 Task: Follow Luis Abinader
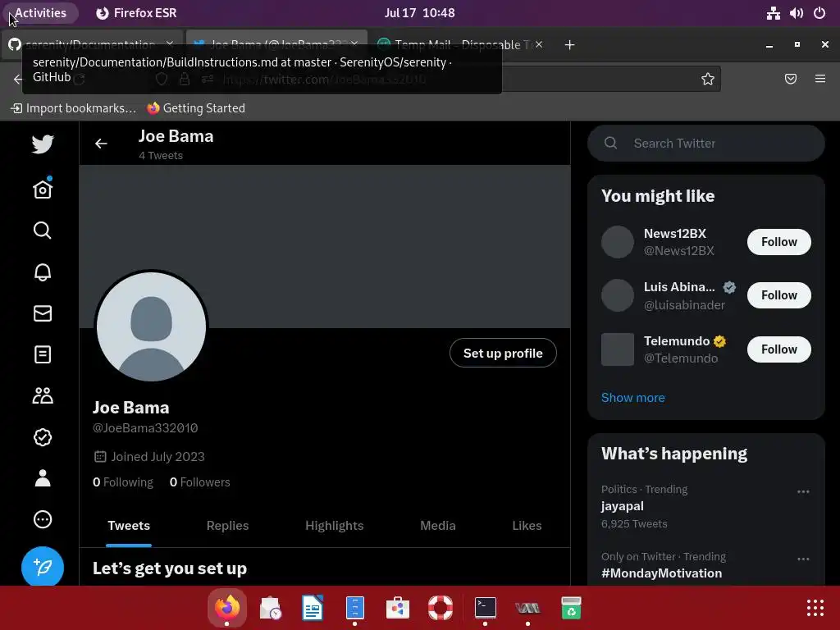pos(779,295)
